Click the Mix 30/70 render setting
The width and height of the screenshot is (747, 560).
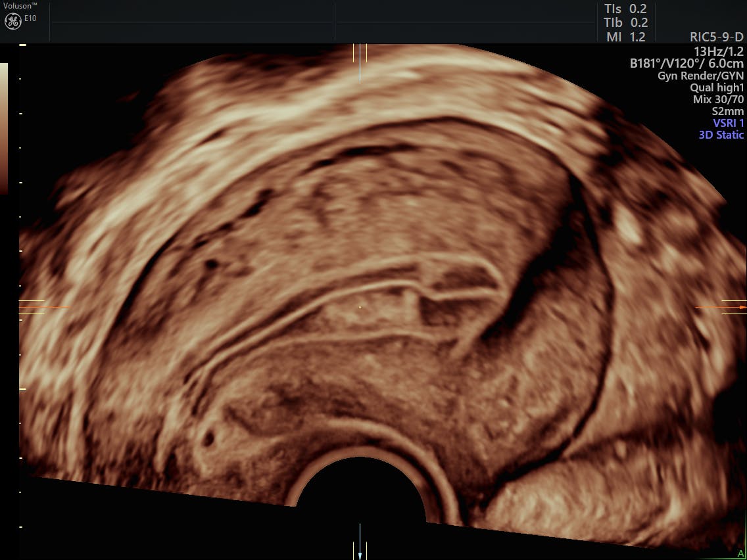tap(718, 99)
